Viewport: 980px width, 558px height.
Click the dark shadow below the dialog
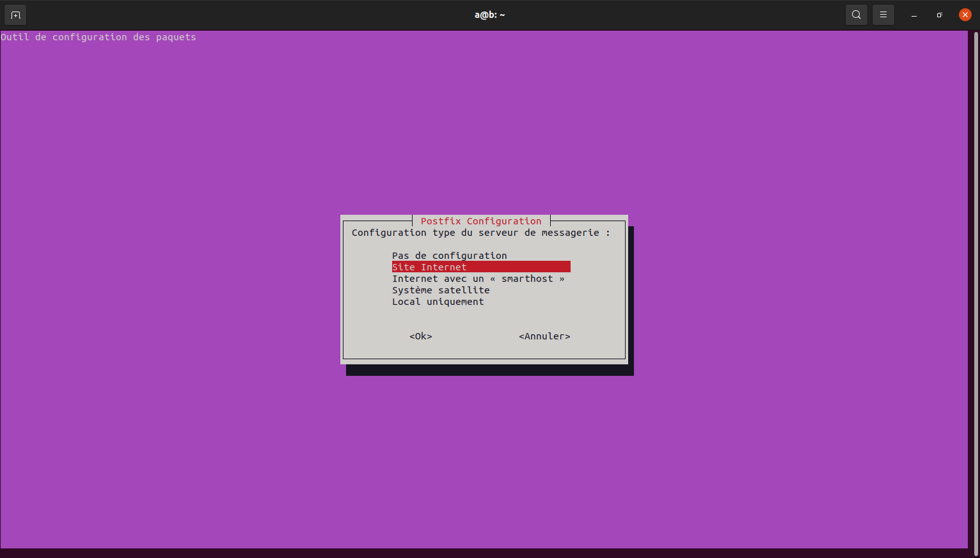[x=490, y=370]
